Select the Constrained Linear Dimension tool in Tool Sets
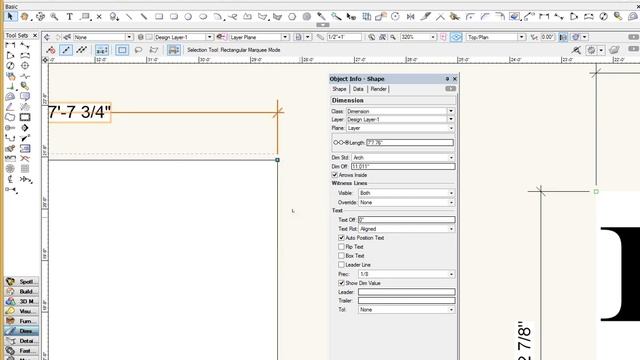Image resolution: width=640 pixels, height=360 pixels. (x=10, y=45)
